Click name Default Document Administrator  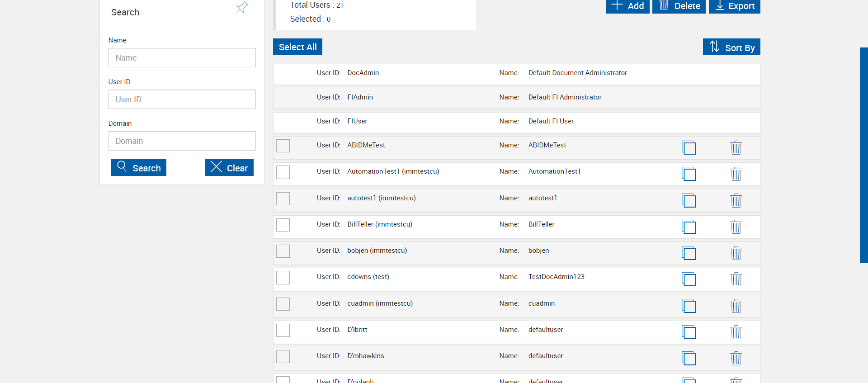[578, 73]
